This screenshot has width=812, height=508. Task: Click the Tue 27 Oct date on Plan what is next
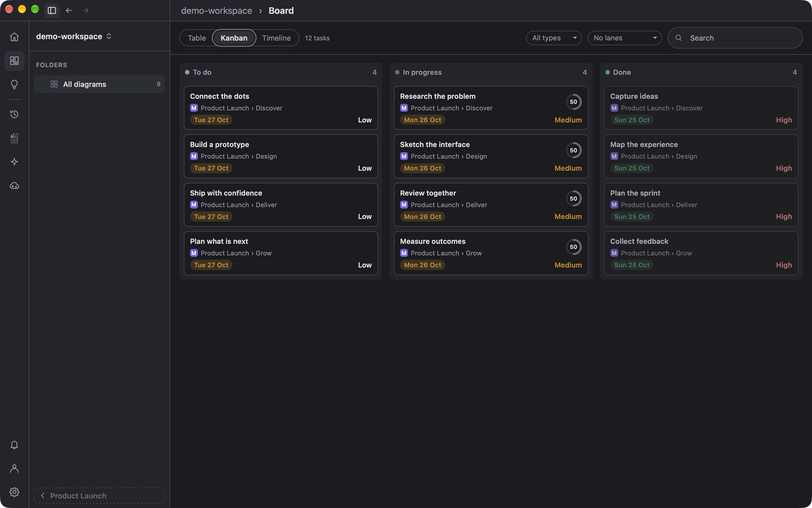(211, 265)
